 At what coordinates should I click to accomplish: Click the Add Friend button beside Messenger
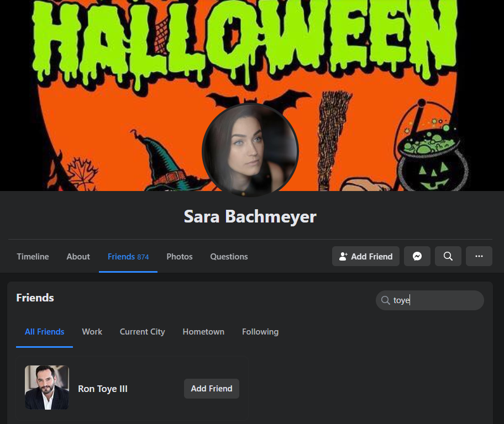point(365,256)
